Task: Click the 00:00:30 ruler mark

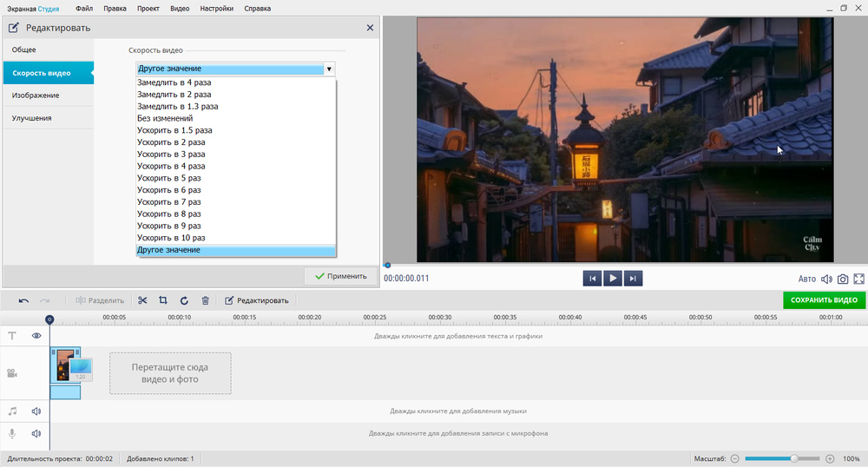Action: [x=439, y=317]
